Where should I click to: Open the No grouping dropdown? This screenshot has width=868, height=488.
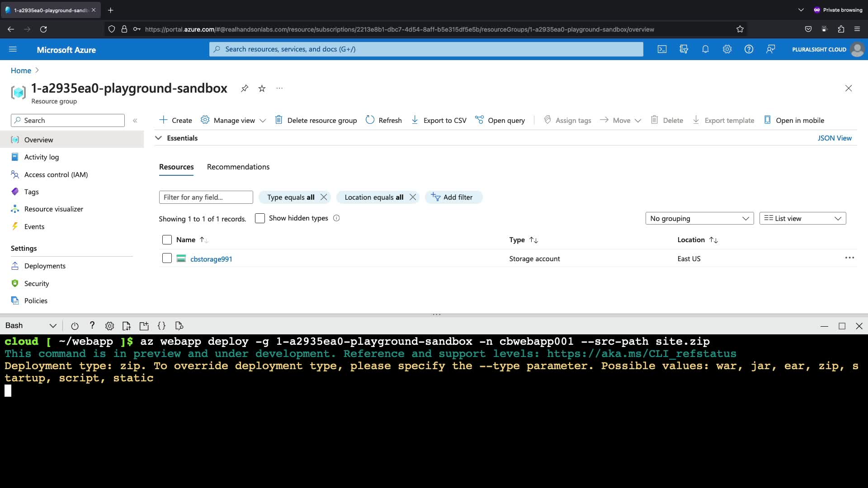699,218
